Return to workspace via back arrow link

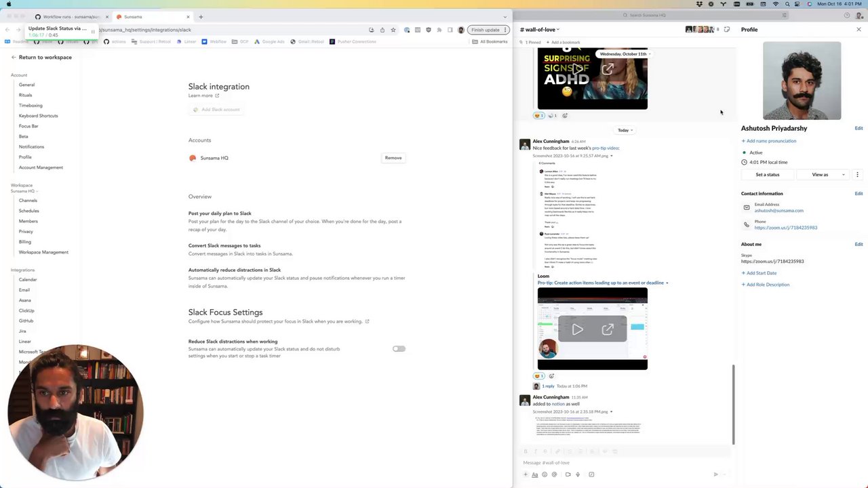coord(41,57)
